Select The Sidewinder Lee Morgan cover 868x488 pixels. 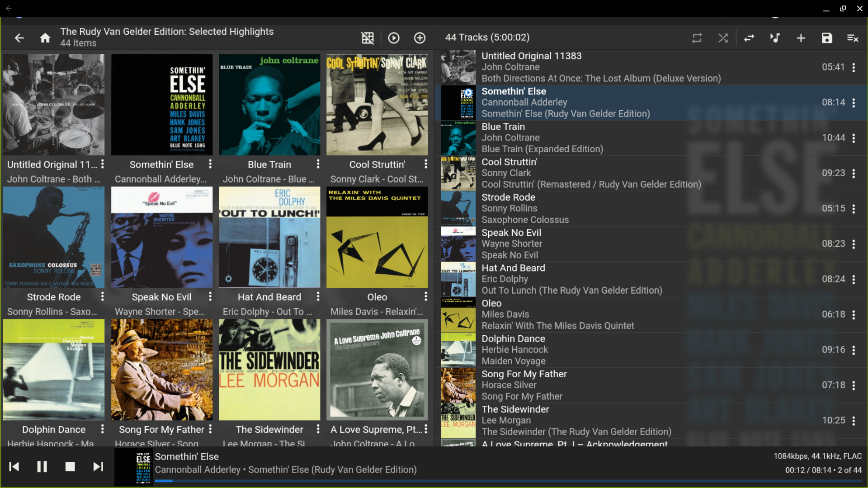269,370
